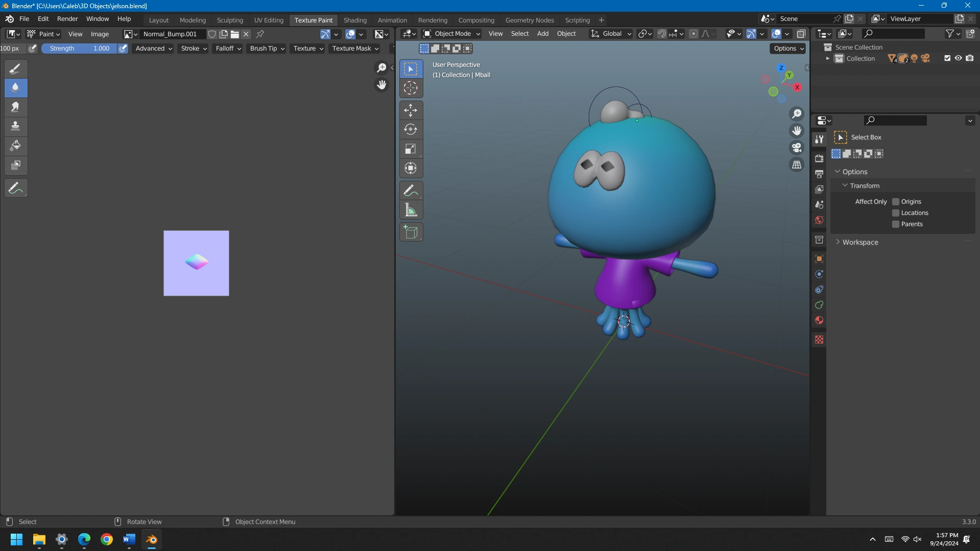Toggle the Collection visibility eye icon
Image resolution: width=980 pixels, height=551 pixels.
(959, 58)
